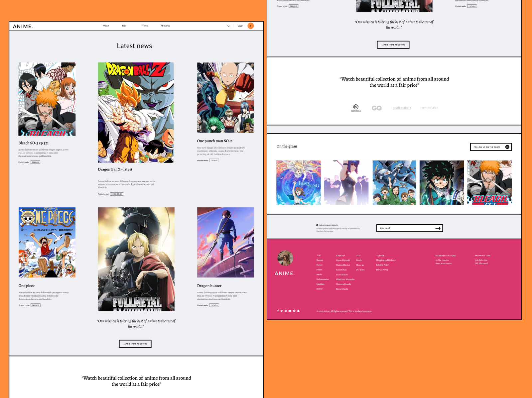Screen dimensions: 532x398
Task: Open the orange circular badge beside Login
Action: tap(251, 26)
